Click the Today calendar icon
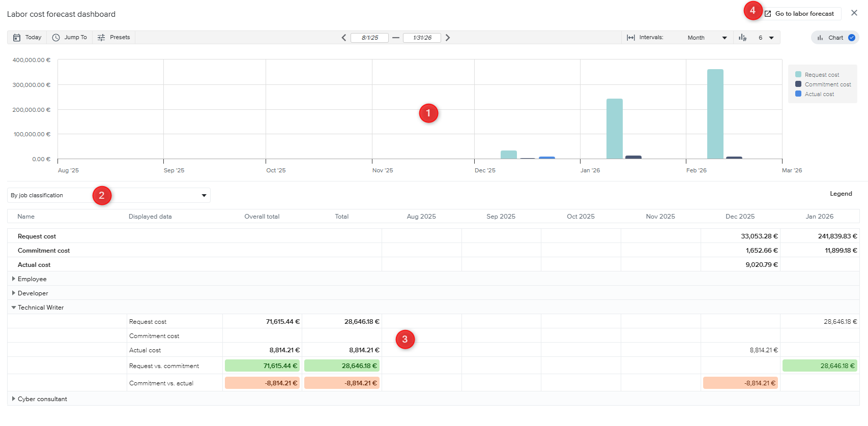This screenshot has height=426, width=868. 17,38
